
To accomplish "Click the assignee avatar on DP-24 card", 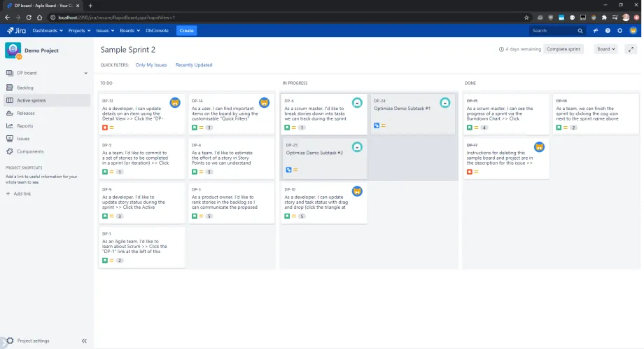I will pyautogui.click(x=445, y=102).
